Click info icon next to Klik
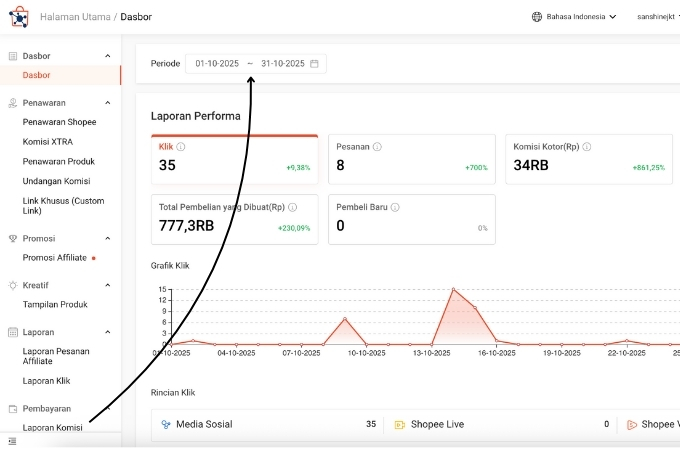 [181, 146]
